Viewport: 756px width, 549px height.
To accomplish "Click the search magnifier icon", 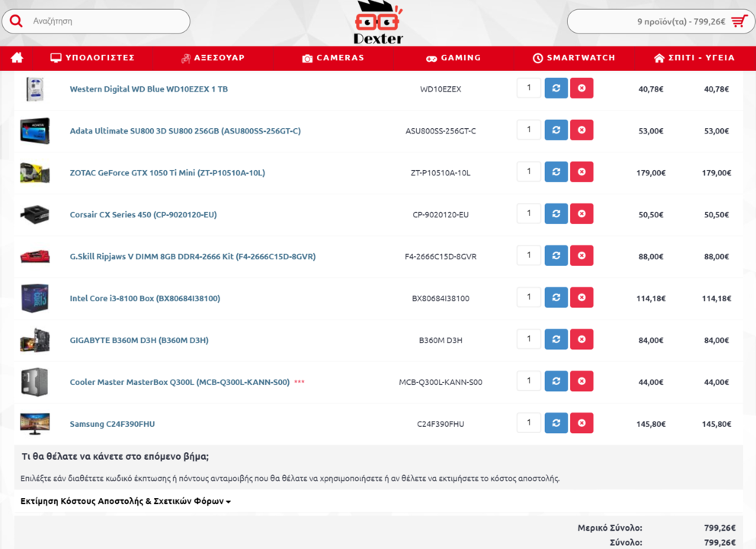I will (x=16, y=21).
